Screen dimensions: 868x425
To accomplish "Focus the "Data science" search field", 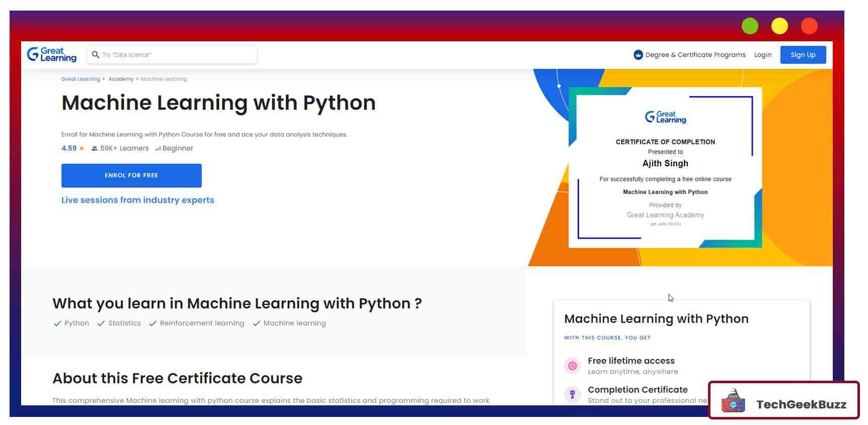I will click(x=176, y=55).
